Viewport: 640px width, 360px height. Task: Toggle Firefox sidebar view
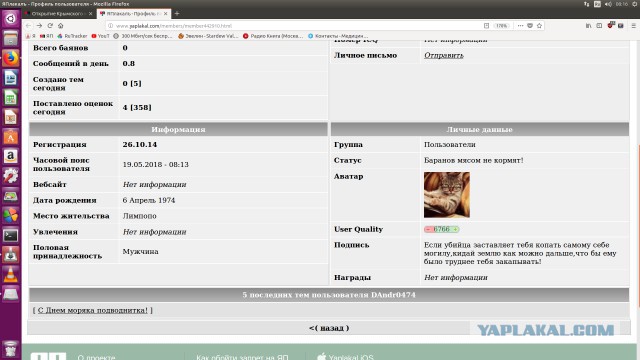coord(599,26)
